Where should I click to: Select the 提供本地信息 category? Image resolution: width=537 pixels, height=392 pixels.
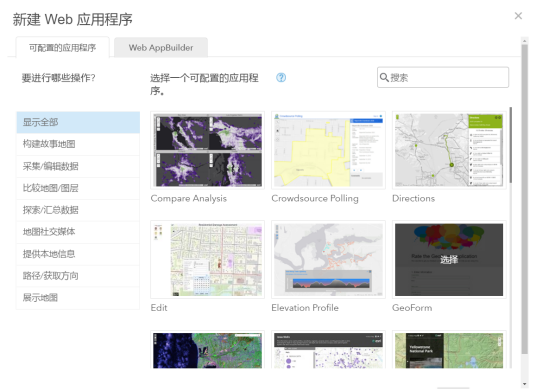coord(78,254)
